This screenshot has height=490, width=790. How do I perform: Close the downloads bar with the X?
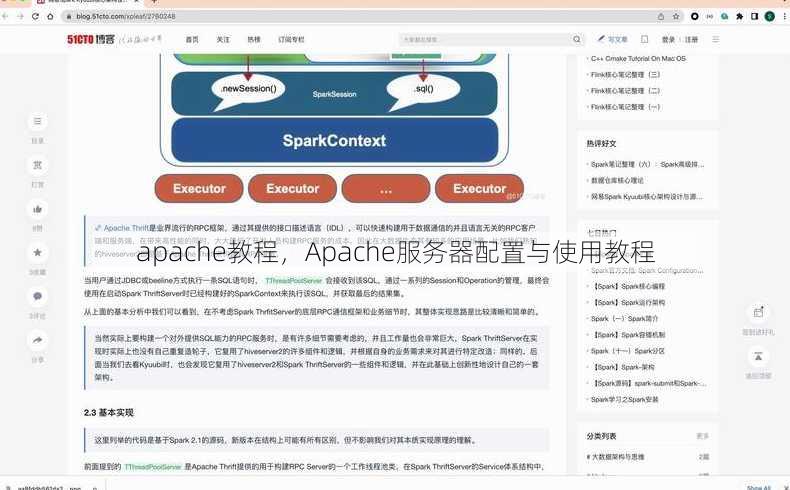(784, 487)
